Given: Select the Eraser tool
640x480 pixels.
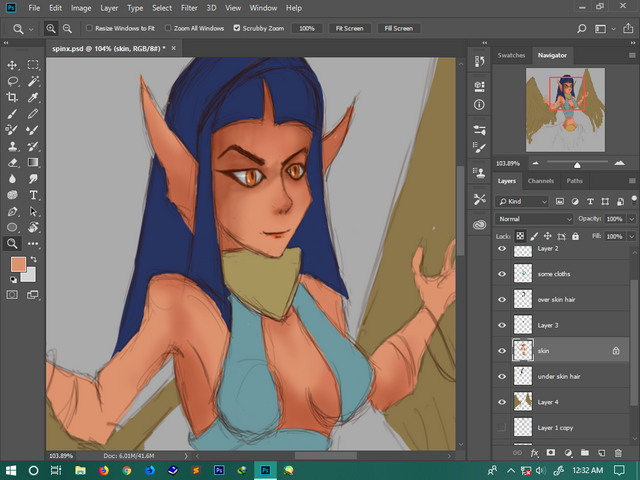Looking at the screenshot, I should (x=12, y=162).
